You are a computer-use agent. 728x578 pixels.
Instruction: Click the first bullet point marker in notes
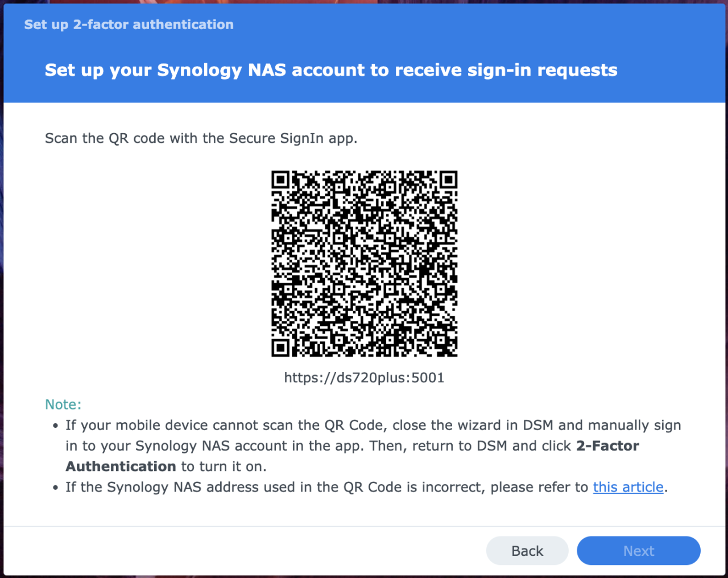click(x=55, y=426)
